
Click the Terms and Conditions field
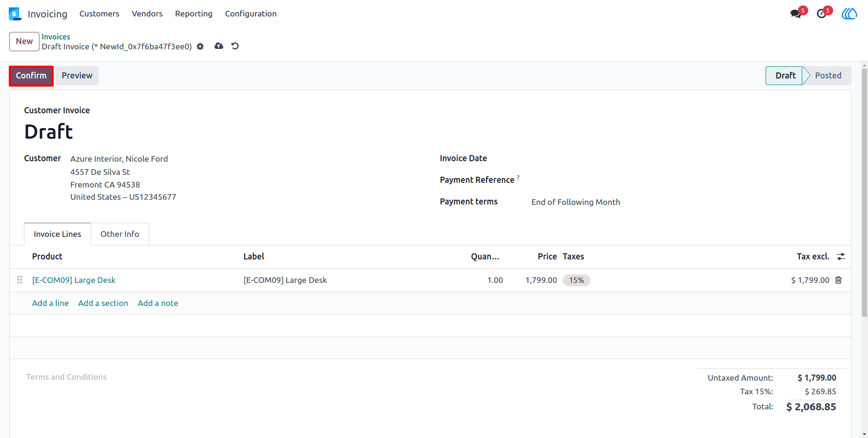tap(66, 377)
